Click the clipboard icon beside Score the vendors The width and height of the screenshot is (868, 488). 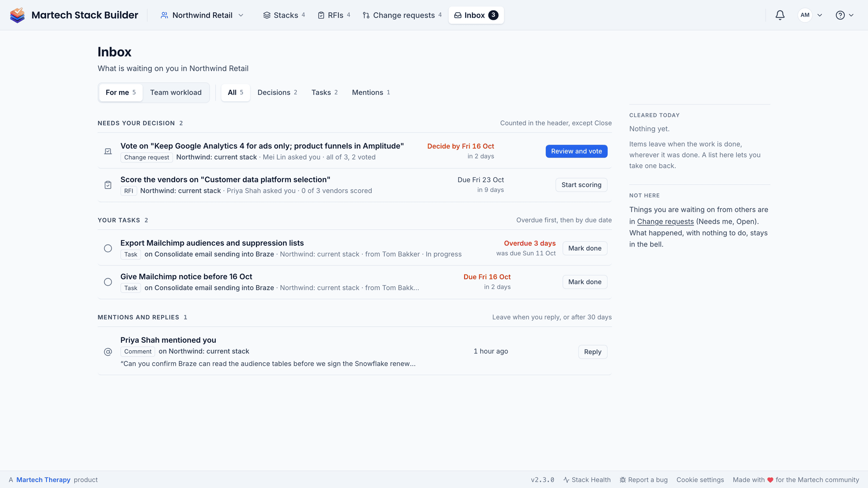tap(108, 185)
